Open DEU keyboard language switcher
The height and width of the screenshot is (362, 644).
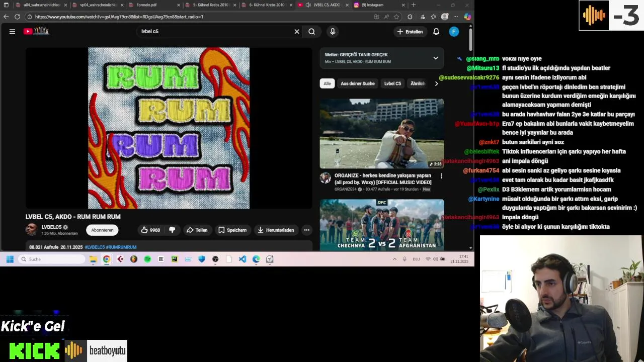point(416,259)
